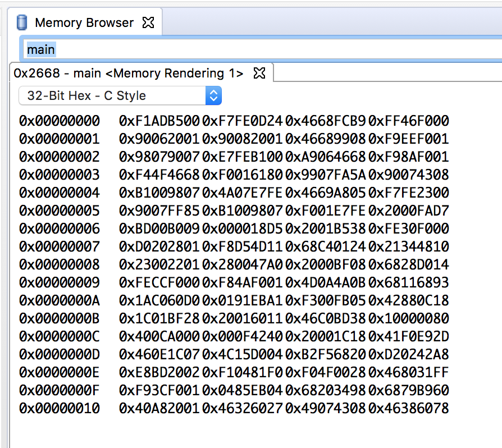The height and width of the screenshot is (448, 502).
Task: Click the blue format dropdown arrows
Action: (213, 95)
